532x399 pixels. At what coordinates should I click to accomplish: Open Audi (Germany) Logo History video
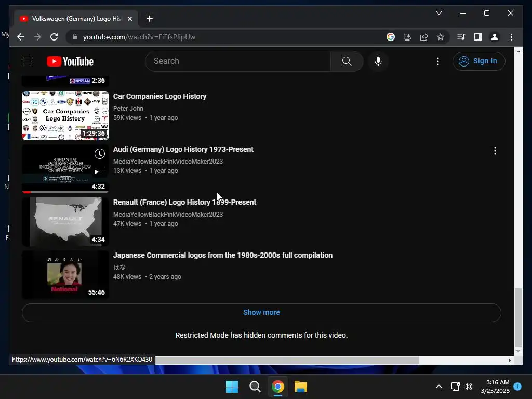tap(183, 149)
